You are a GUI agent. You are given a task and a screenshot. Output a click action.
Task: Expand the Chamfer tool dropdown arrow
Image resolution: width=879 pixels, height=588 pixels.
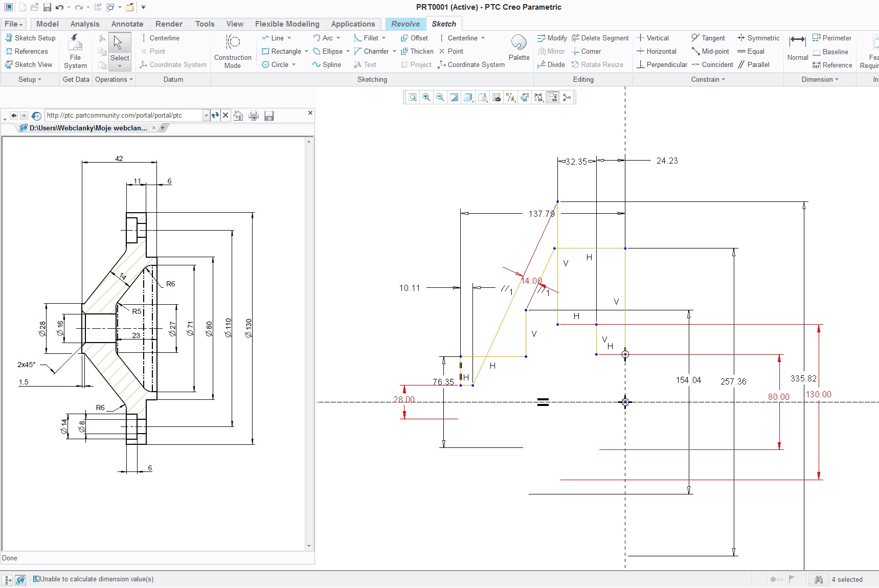394,52
